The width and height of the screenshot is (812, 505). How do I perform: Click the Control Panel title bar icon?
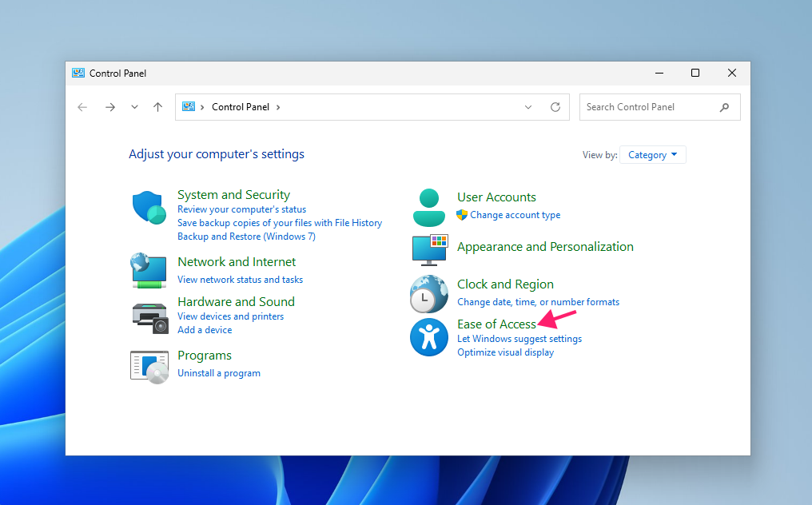(78, 73)
